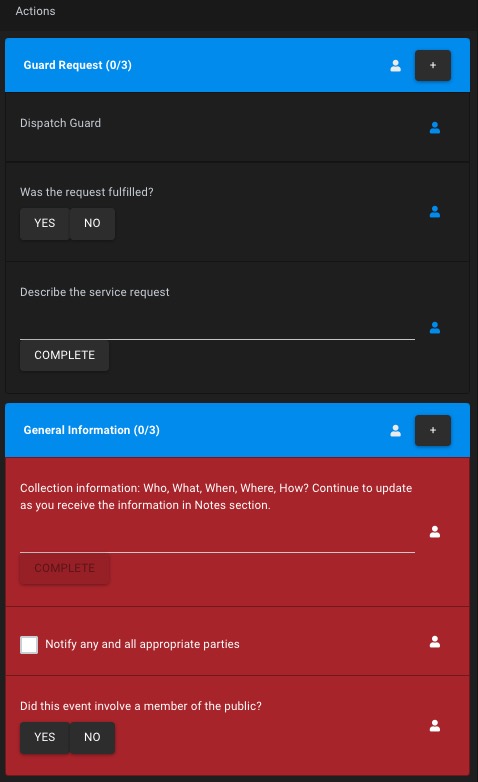Click COMPLETE under Describe the service request
Image resolution: width=478 pixels, height=782 pixels.
coord(64,355)
